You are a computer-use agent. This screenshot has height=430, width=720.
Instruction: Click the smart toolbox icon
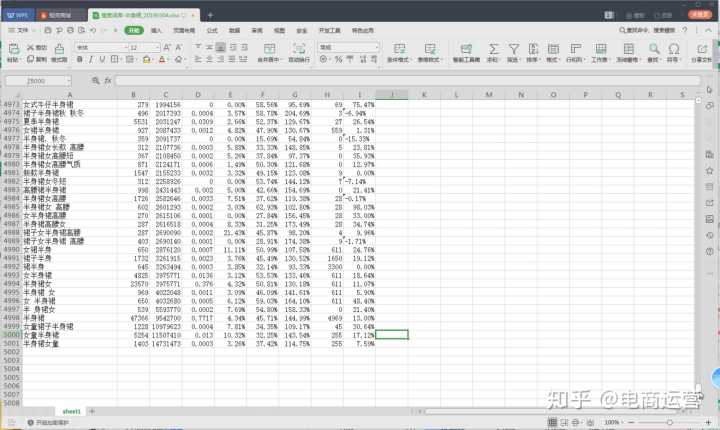point(466,49)
